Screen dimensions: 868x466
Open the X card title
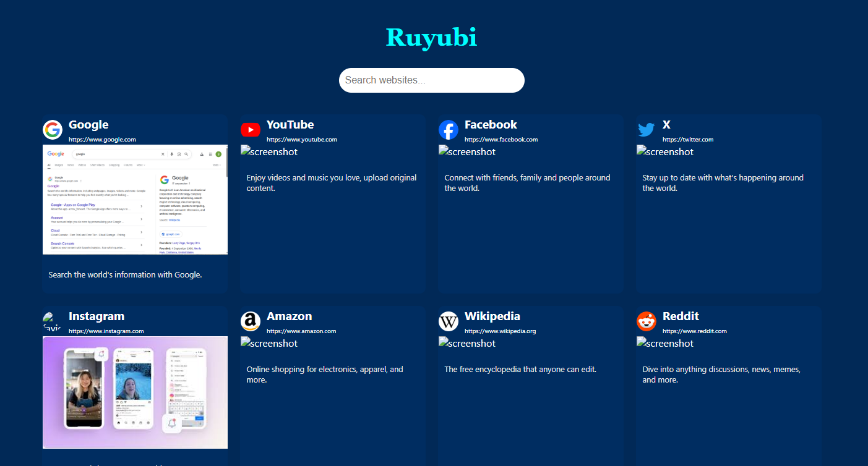pos(666,125)
